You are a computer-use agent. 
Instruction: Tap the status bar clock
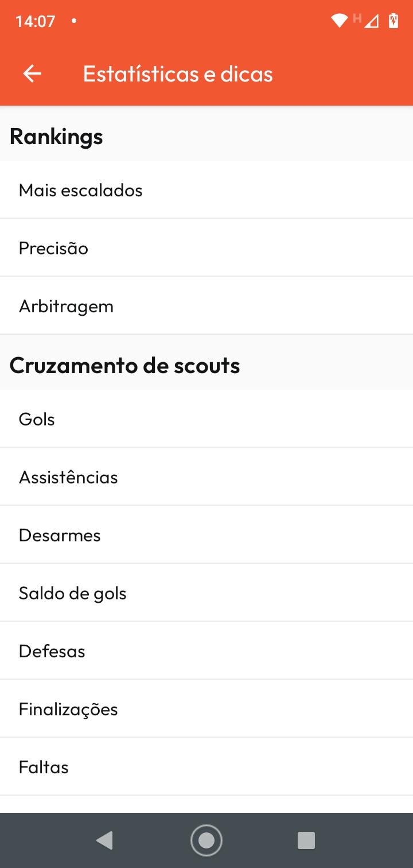coord(36,22)
